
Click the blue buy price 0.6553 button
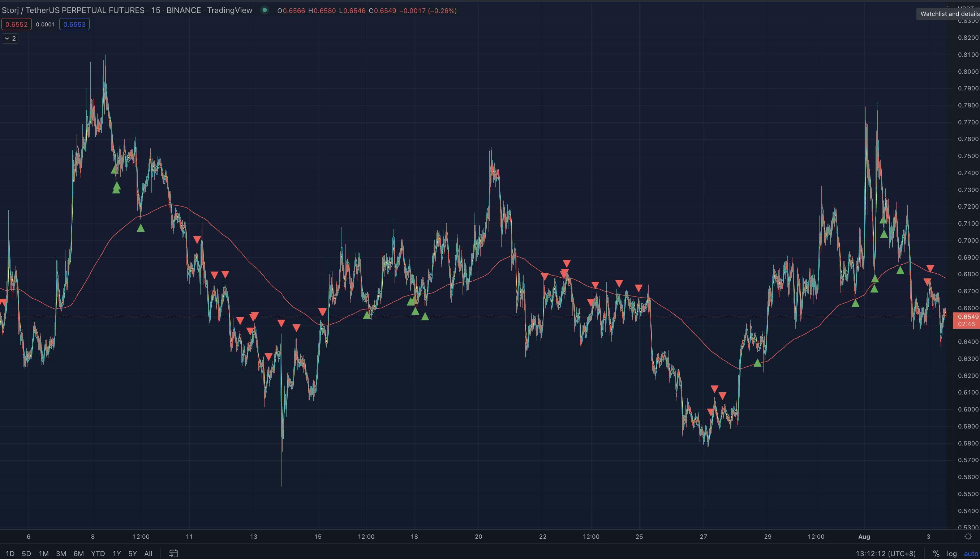(74, 24)
